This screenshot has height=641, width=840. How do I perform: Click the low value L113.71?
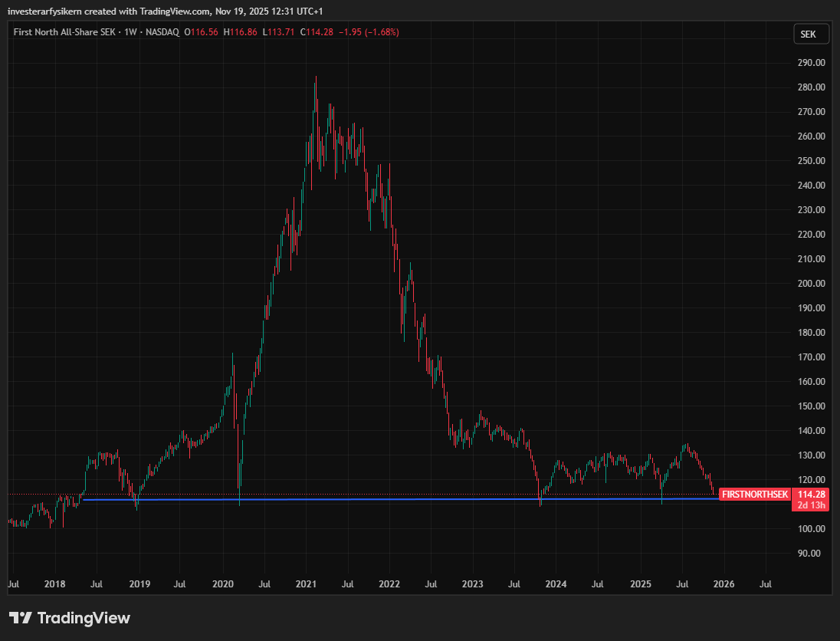pyautogui.click(x=278, y=32)
